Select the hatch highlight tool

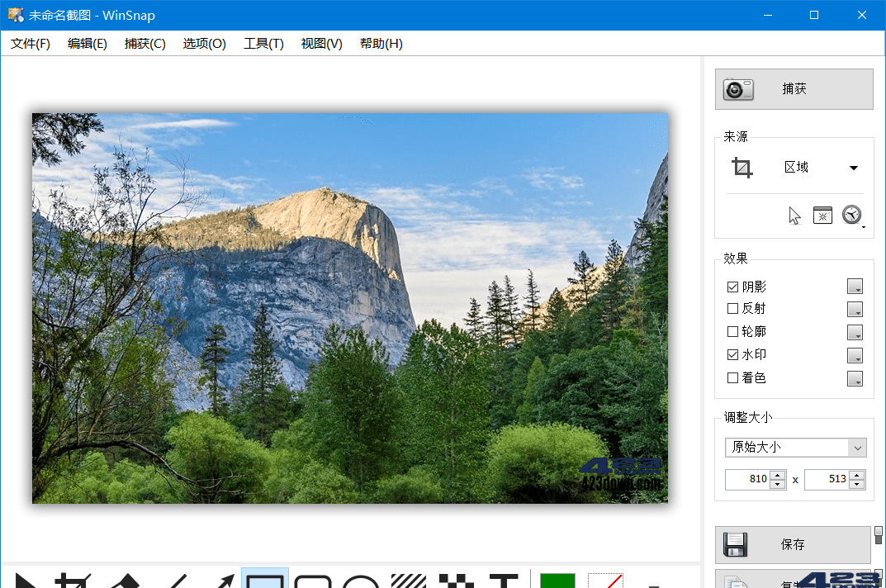[408, 580]
